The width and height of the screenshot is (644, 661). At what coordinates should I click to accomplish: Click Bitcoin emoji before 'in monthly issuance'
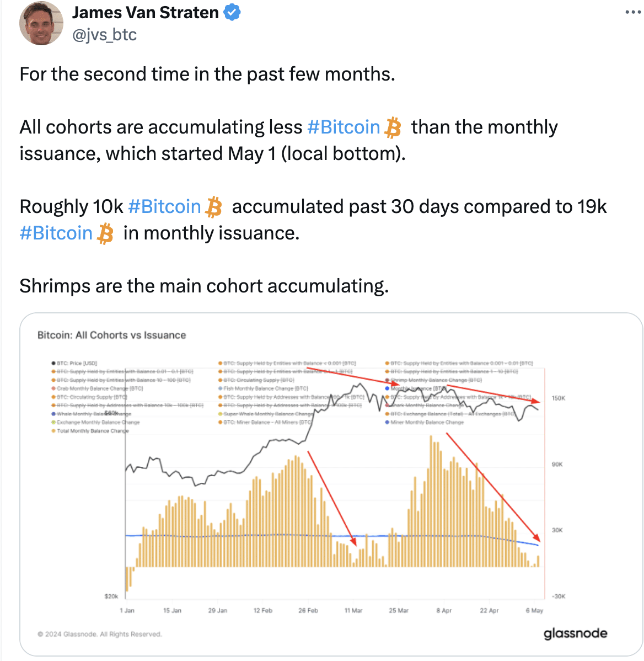point(105,233)
